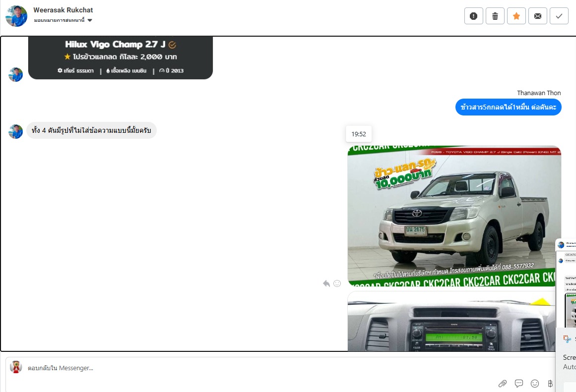The height and width of the screenshot is (392, 576).
Task: Toggle the orange star follow-up flag
Action: click(516, 16)
